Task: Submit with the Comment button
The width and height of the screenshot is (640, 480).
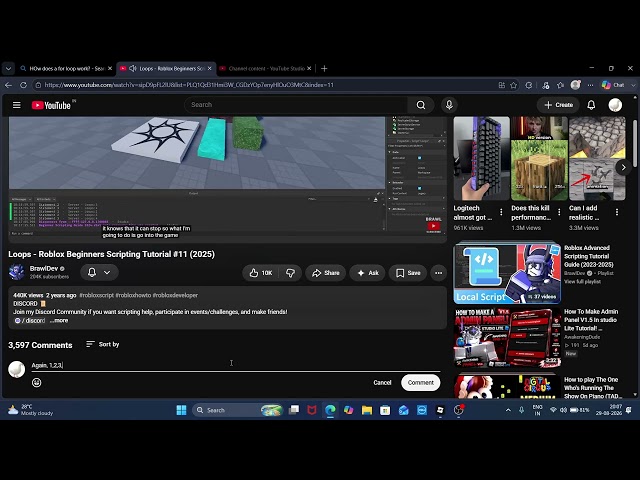Action: pos(420,382)
